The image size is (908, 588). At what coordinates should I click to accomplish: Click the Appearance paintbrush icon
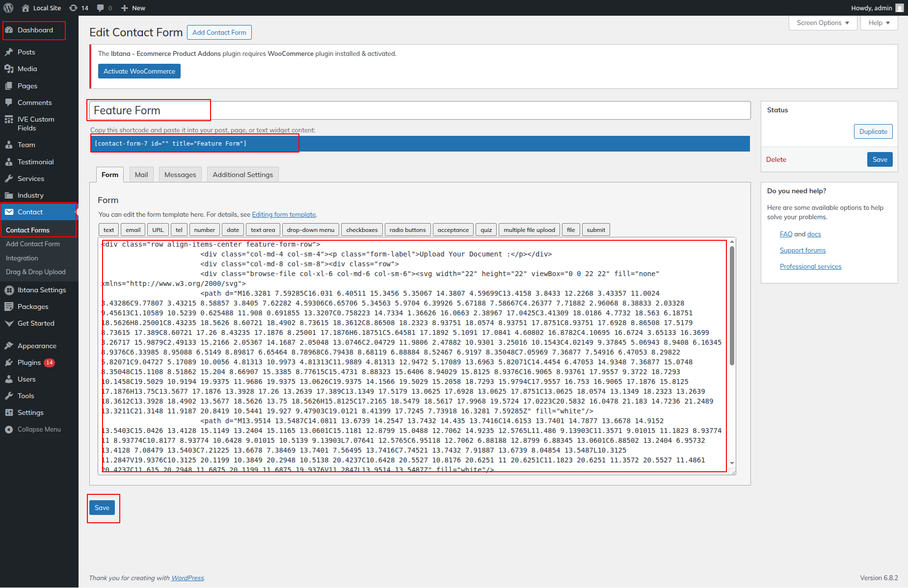point(9,346)
